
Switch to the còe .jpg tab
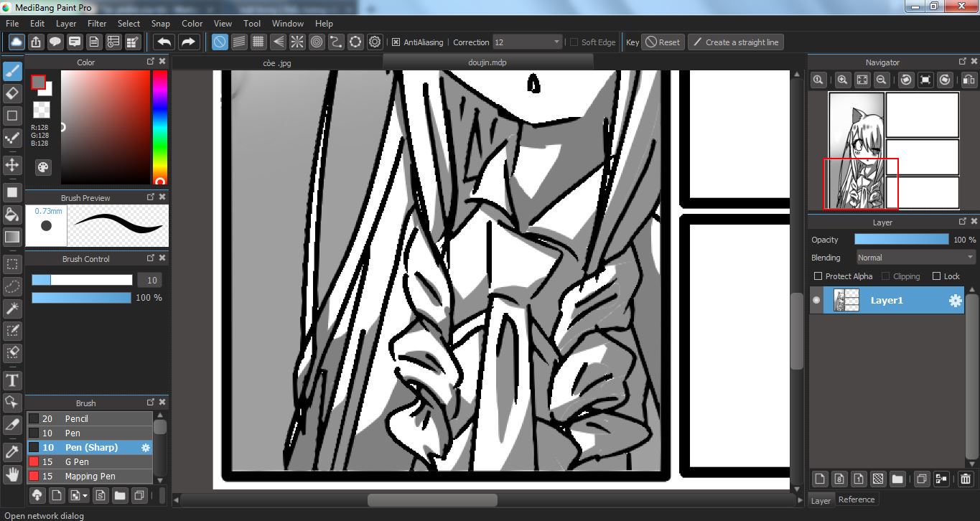277,63
